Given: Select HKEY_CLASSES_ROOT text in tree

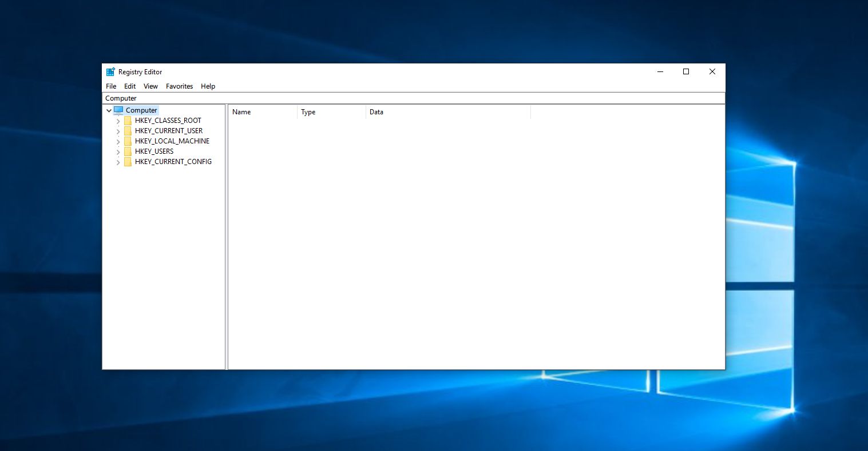Looking at the screenshot, I should point(168,121).
